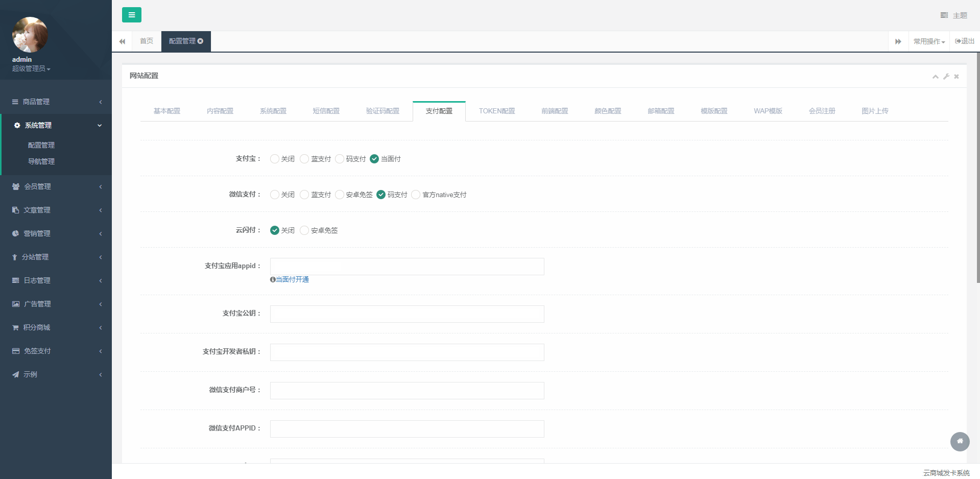Click the admin avatar picture

[30, 35]
